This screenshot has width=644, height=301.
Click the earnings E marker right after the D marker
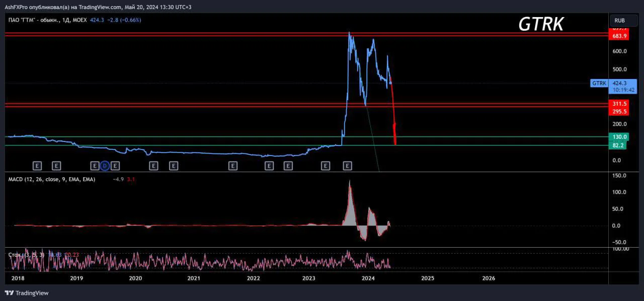[x=115, y=165]
